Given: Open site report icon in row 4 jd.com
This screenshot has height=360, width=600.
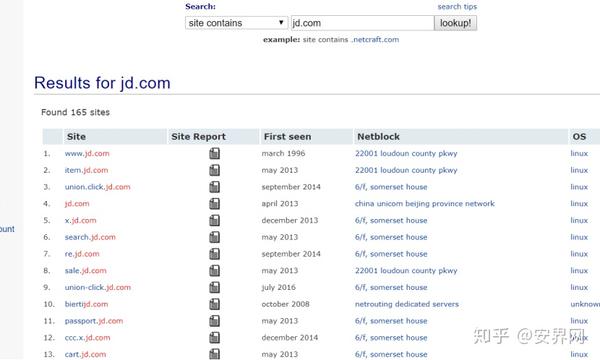Looking at the screenshot, I should (215, 204).
